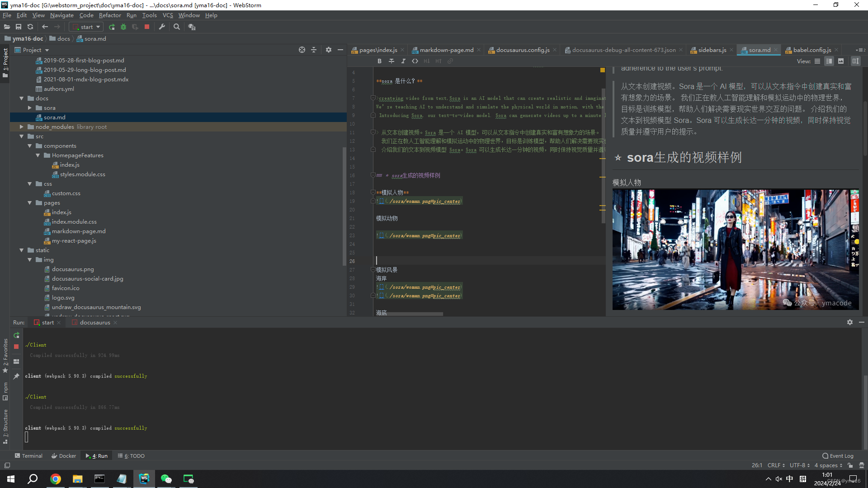Click the Restore Layout icon in Run panel
The image size is (868, 488).
click(x=16, y=361)
